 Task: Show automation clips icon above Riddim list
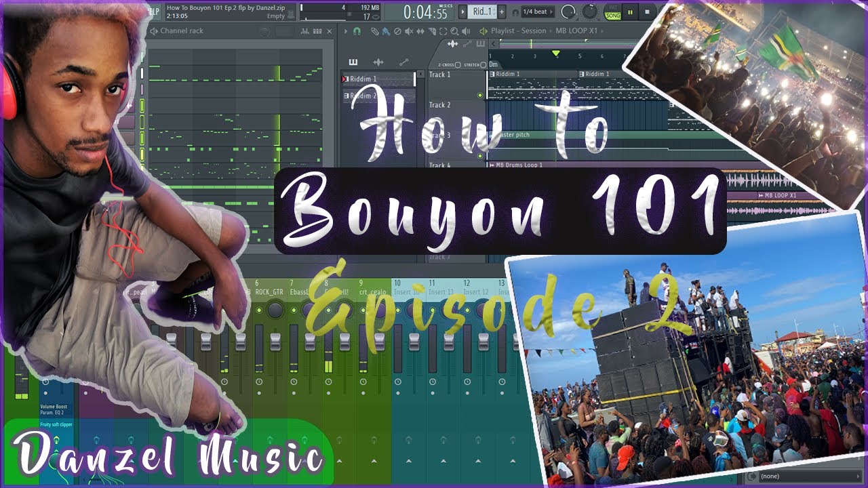click(404, 62)
